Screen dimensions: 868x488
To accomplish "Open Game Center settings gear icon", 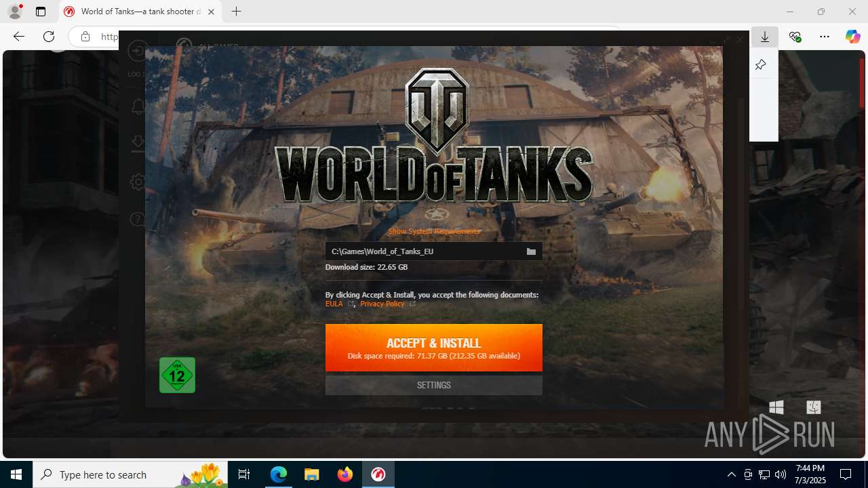I will click(138, 182).
